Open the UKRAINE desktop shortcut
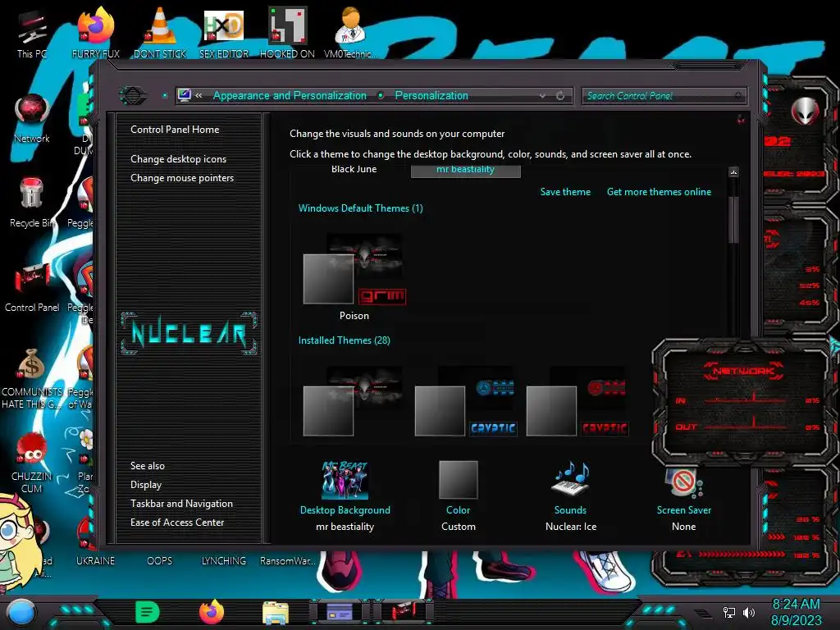The height and width of the screenshot is (630, 840). pyautogui.click(x=95, y=560)
